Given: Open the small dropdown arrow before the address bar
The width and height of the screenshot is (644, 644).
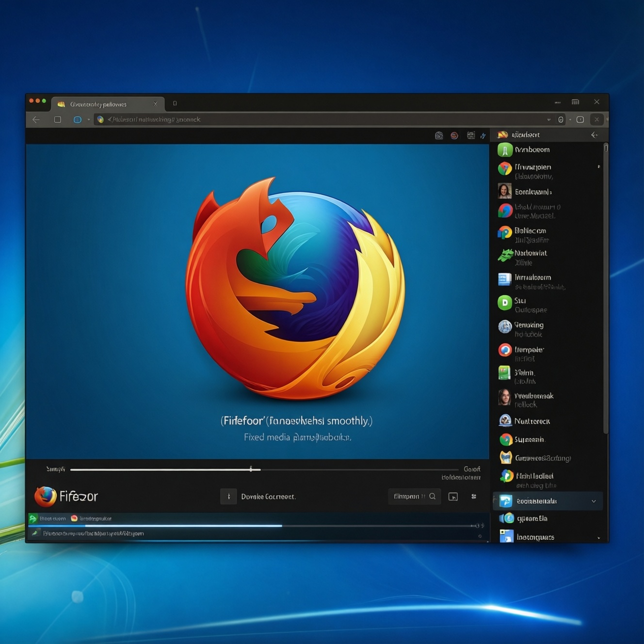Looking at the screenshot, I should (x=89, y=119).
